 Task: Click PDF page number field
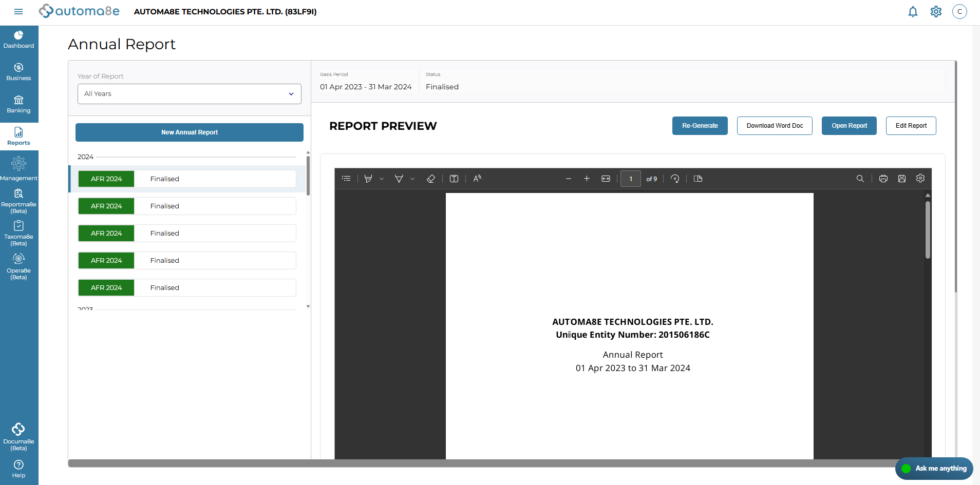631,179
